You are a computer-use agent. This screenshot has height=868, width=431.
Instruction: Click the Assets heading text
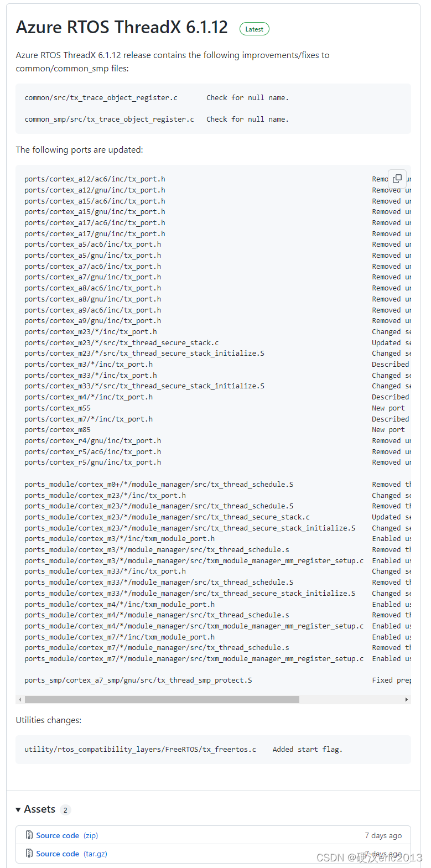pos(40,809)
